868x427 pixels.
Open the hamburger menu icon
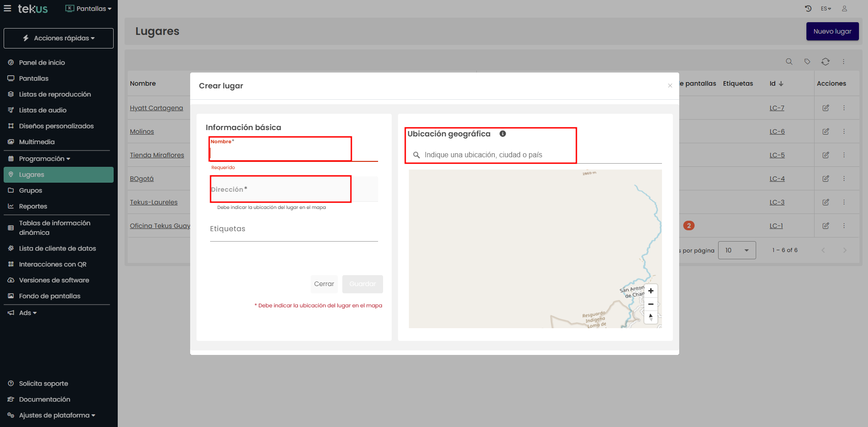click(8, 9)
